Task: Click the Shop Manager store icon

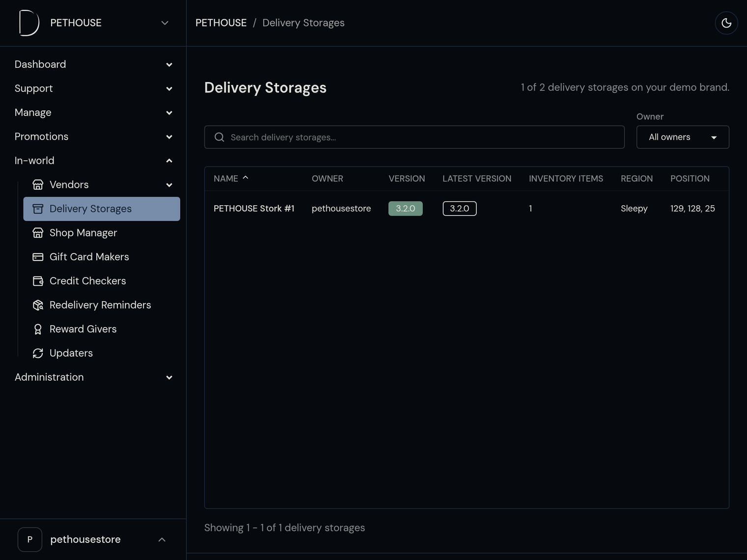Action: (38, 233)
